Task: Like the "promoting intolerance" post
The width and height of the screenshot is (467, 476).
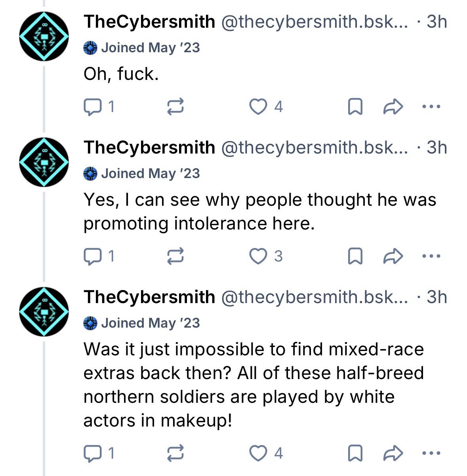Action: [258, 256]
